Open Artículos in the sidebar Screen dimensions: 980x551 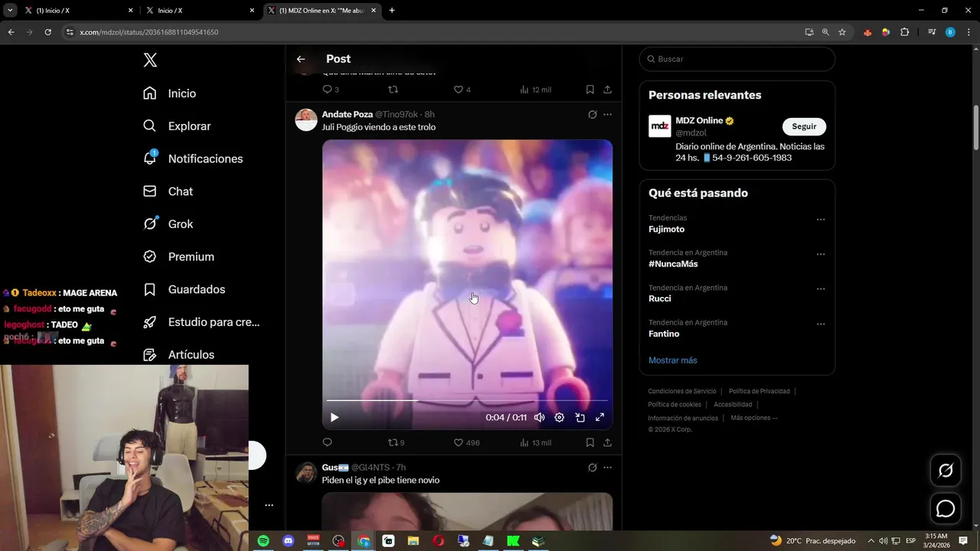pos(179,355)
